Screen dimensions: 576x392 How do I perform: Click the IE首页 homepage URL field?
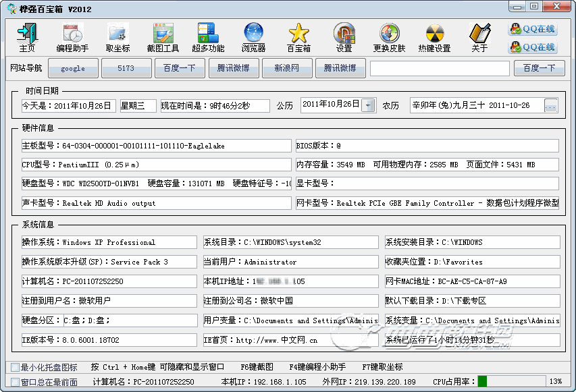tap(290, 340)
